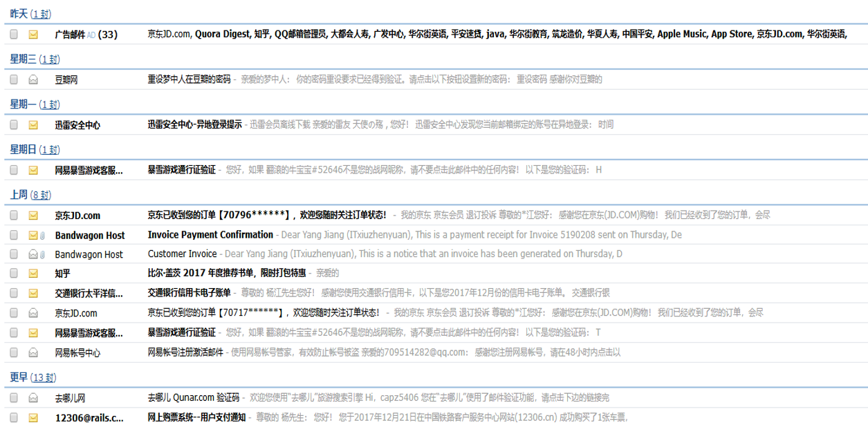The width and height of the screenshot is (868, 427).
Task: Click the envelope icon of the 星期日 网易暴雪游戏客服 mail
Action: (x=33, y=170)
